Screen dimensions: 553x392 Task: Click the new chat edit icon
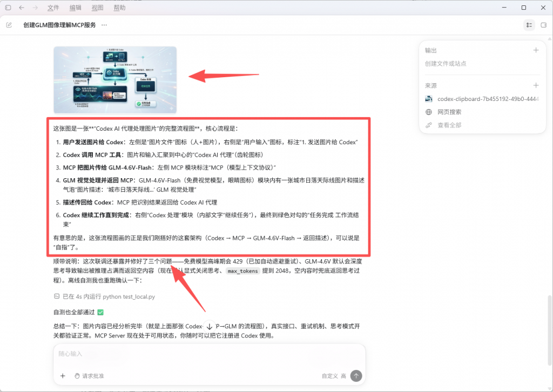click(9, 25)
